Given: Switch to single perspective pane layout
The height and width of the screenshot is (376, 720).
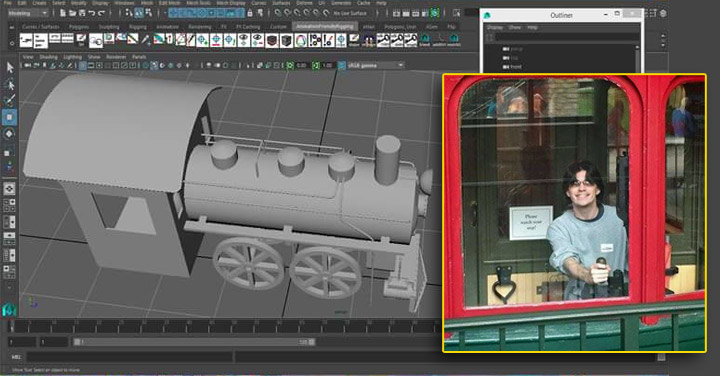Looking at the screenshot, I should (x=9, y=188).
